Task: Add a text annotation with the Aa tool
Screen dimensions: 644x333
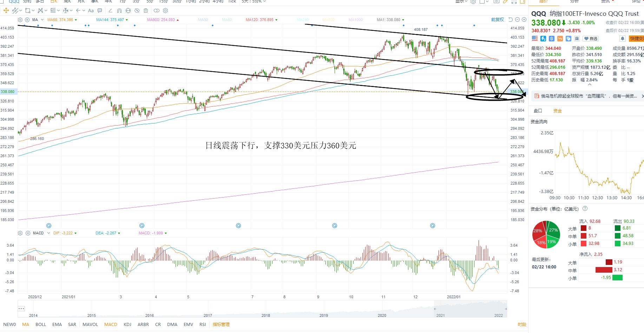Action: 91,11
